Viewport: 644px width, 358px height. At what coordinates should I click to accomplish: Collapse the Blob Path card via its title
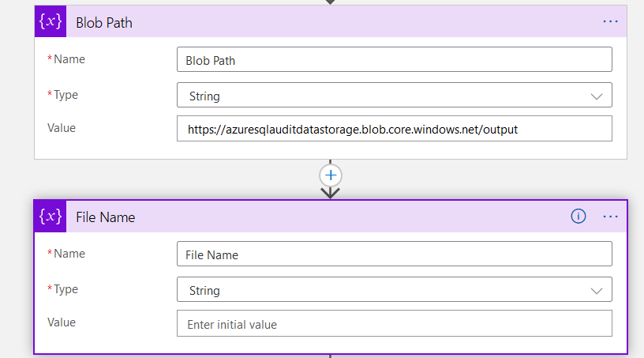click(104, 22)
